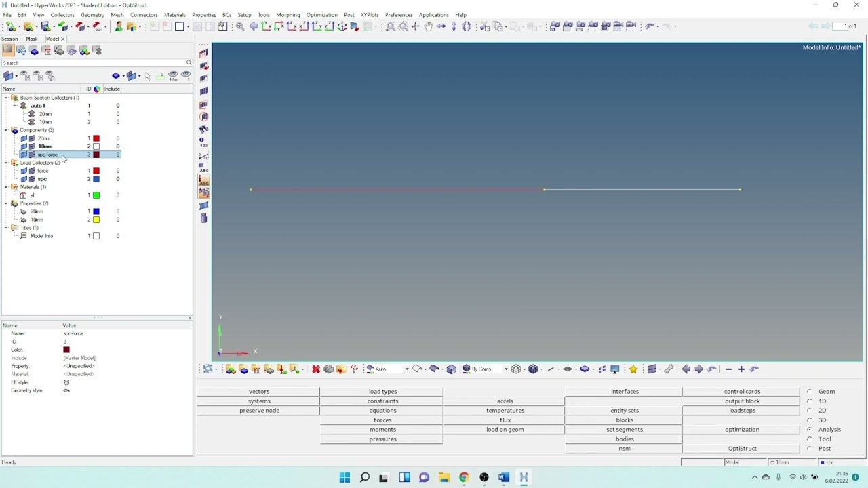Screen dimensions: 868x488
Task: Switch to the Session tab
Action: click(x=9, y=39)
